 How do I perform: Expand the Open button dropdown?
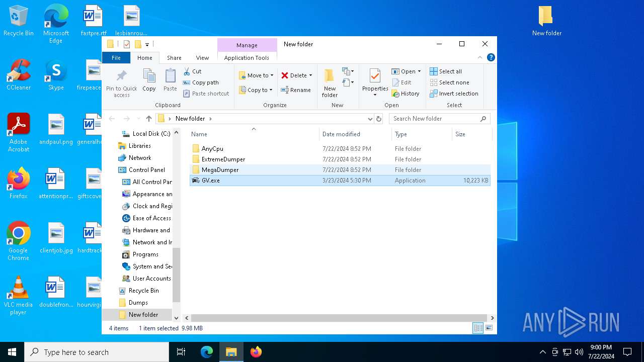419,71
